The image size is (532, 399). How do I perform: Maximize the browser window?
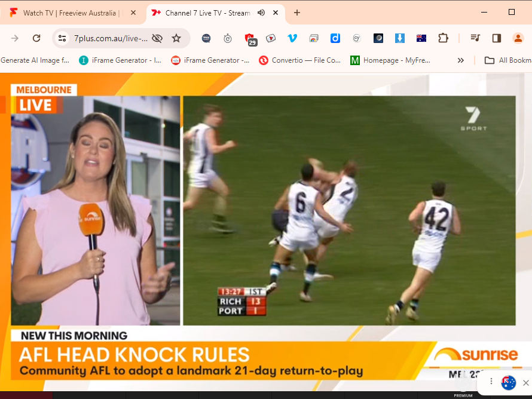(512, 12)
